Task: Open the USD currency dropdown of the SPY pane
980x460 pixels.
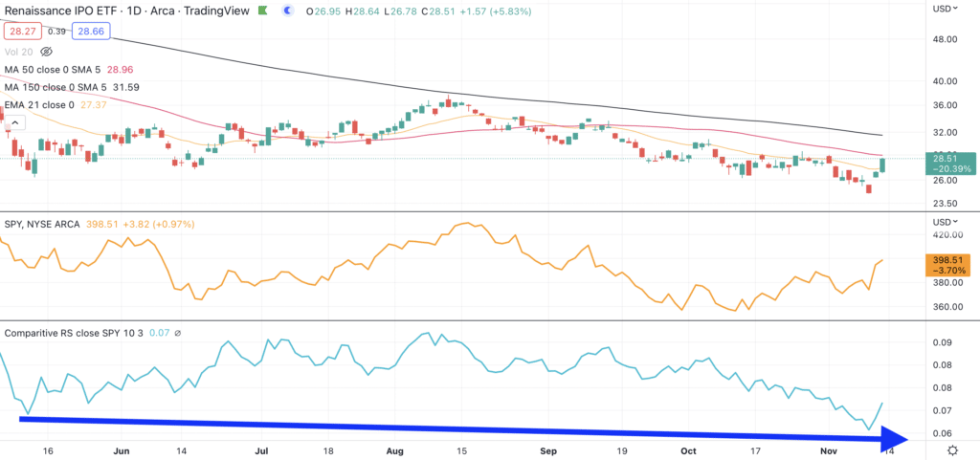Action: (x=946, y=222)
